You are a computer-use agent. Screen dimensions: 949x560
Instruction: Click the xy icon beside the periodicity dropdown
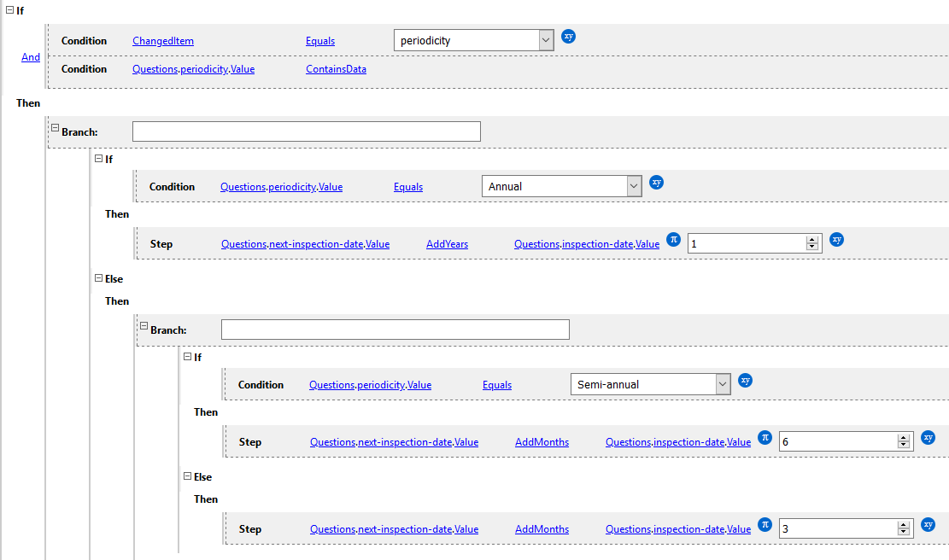569,37
